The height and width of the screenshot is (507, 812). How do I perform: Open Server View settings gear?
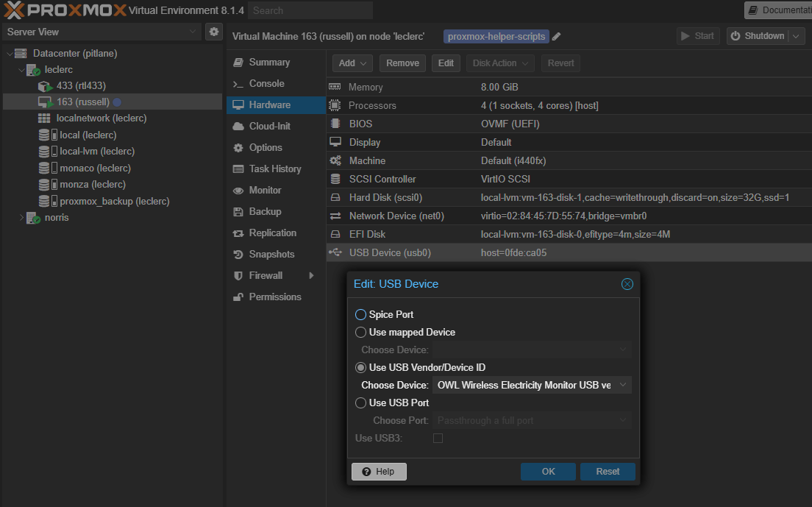(x=214, y=32)
